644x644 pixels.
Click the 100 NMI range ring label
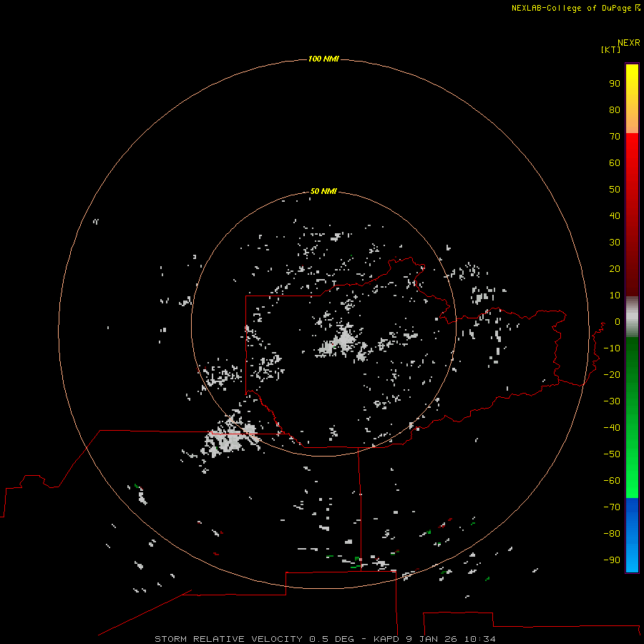click(x=323, y=59)
